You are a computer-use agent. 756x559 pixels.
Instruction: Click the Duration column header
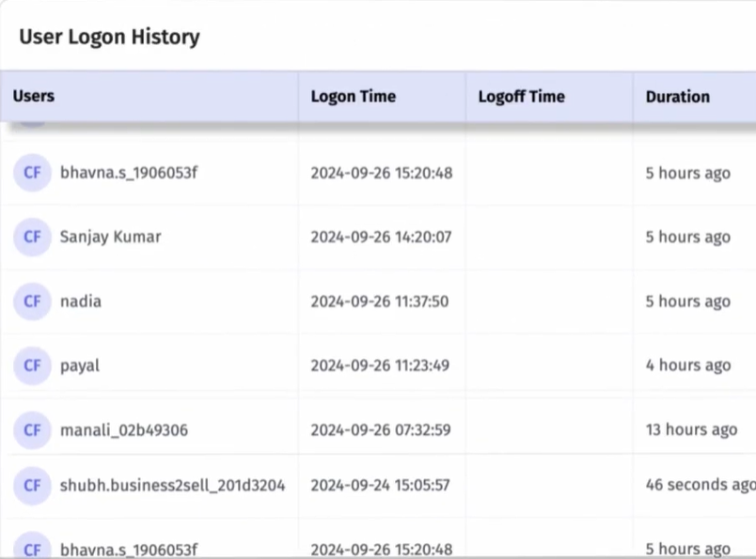677,96
